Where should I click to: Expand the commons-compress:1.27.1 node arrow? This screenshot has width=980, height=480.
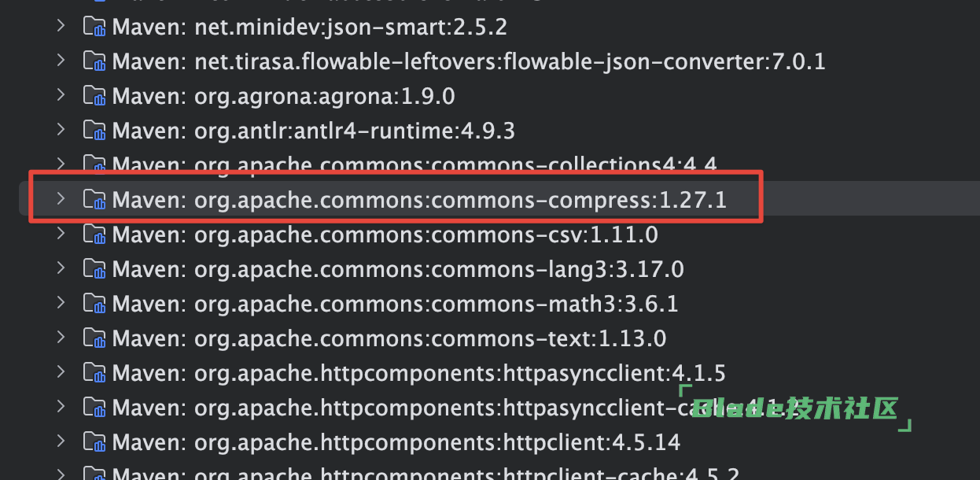[x=61, y=199]
